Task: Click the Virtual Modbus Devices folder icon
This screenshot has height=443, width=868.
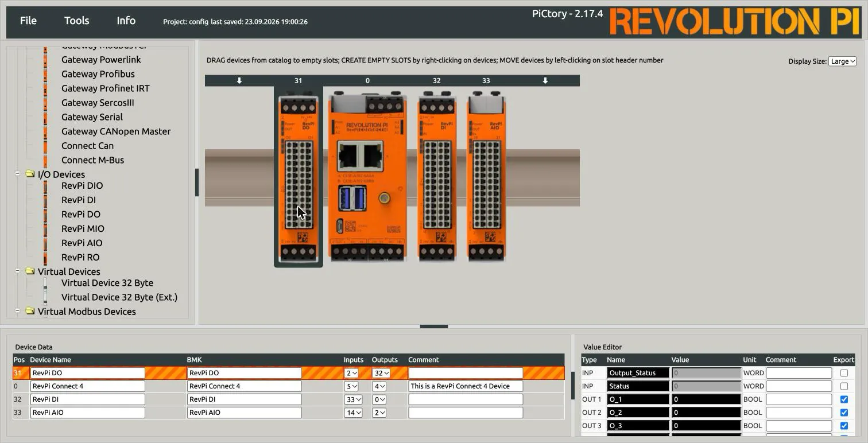Action: coord(30,311)
